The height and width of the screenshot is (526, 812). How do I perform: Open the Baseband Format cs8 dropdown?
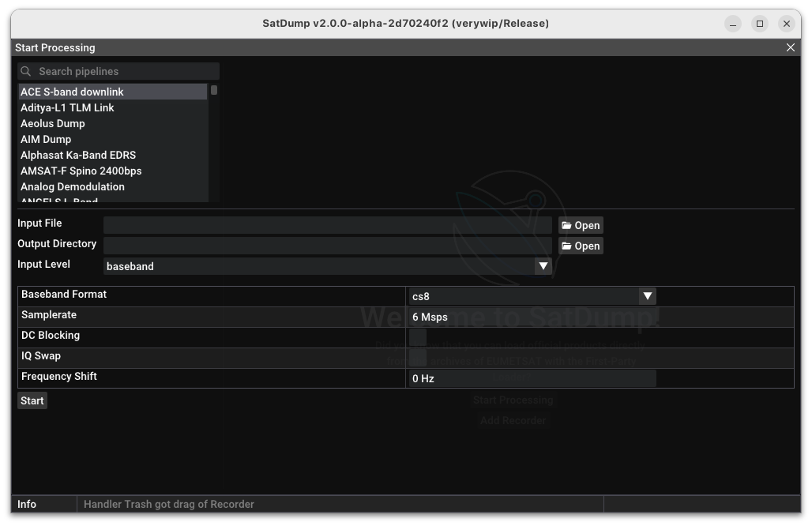(647, 296)
